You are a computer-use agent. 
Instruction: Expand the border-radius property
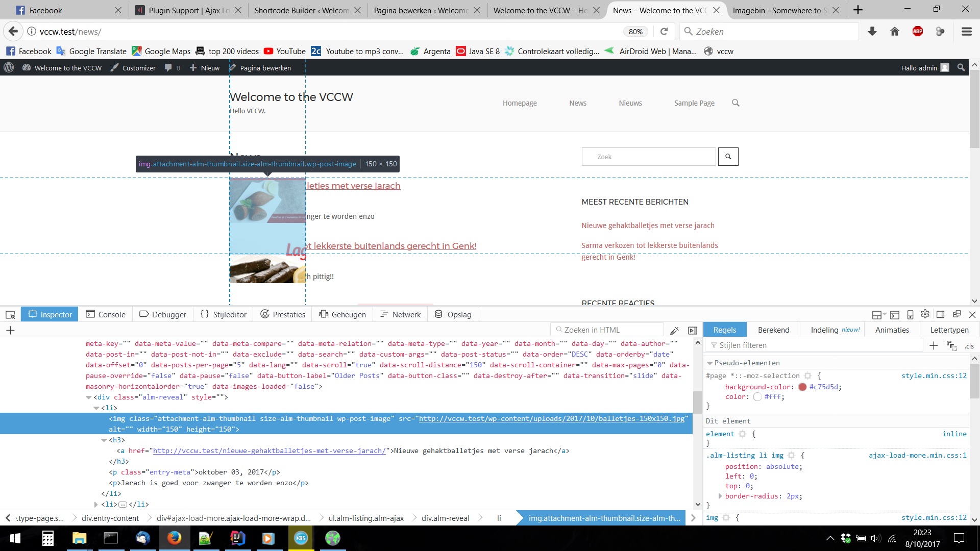pyautogui.click(x=720, y=496)
